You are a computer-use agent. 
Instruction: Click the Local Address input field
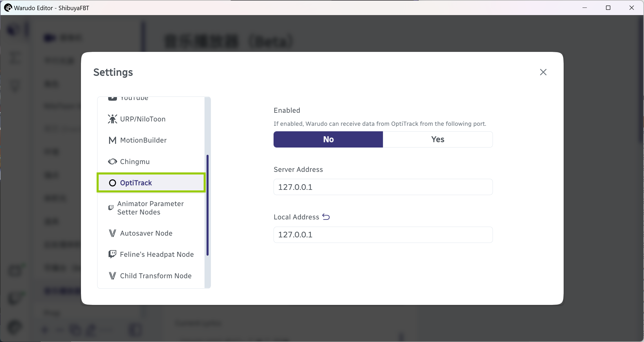click(383, 235)
